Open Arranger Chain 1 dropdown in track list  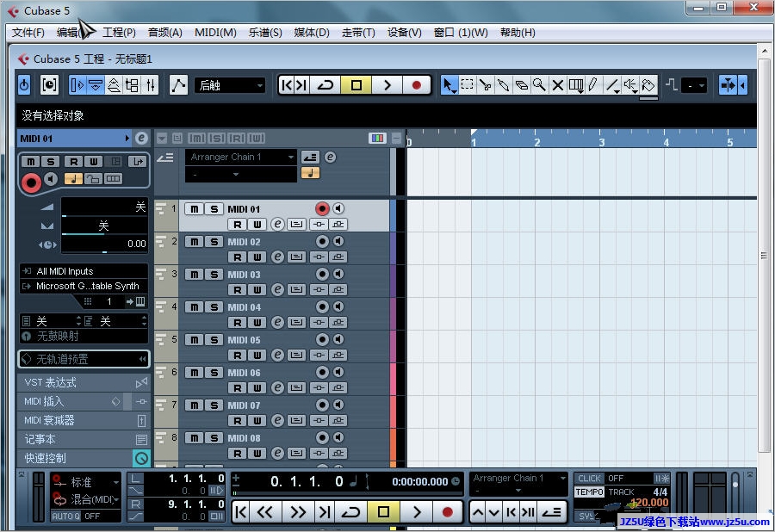[241, 157]
